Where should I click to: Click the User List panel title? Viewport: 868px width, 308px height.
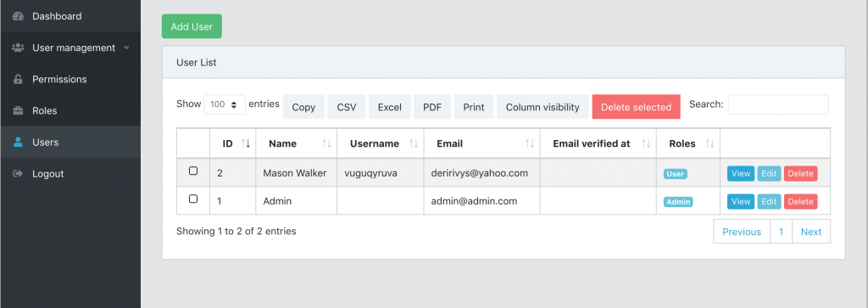pyautogui.click(x=197, y=63)
